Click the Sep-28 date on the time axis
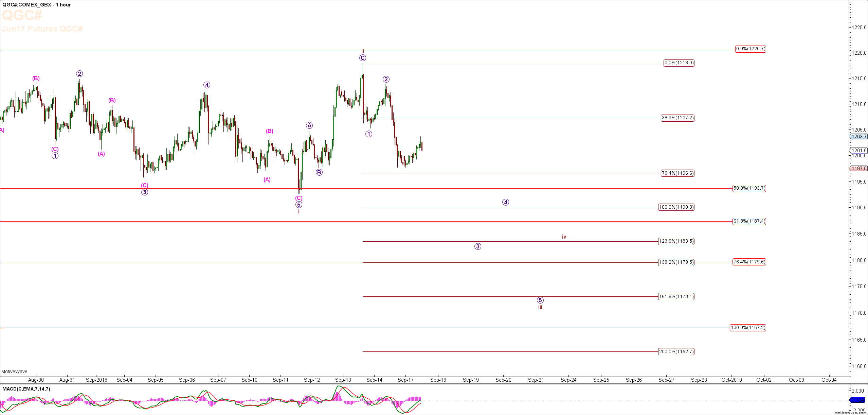868x415 pixels. click(x=699, y=380)
